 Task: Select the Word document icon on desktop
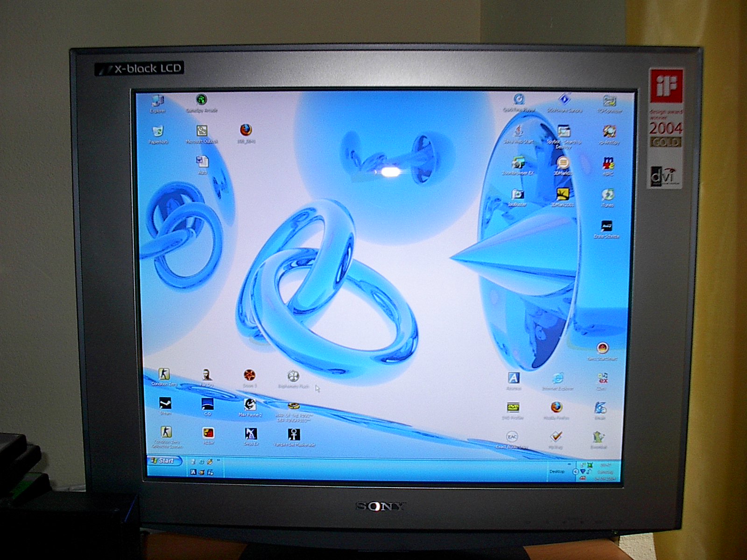pos(202,162)
